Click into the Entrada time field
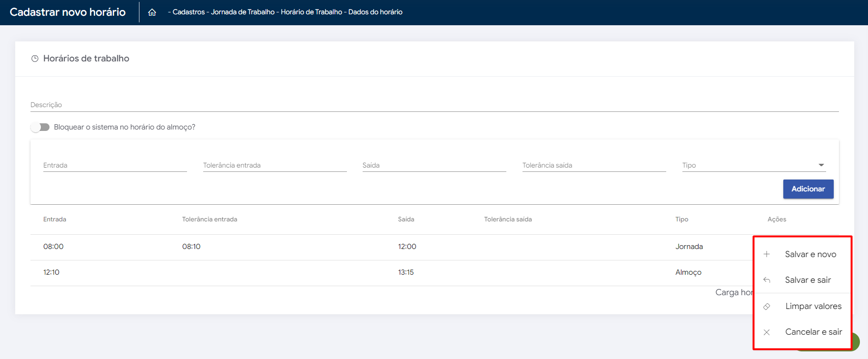This screenshot has height=359, width=868. point(115,165)
